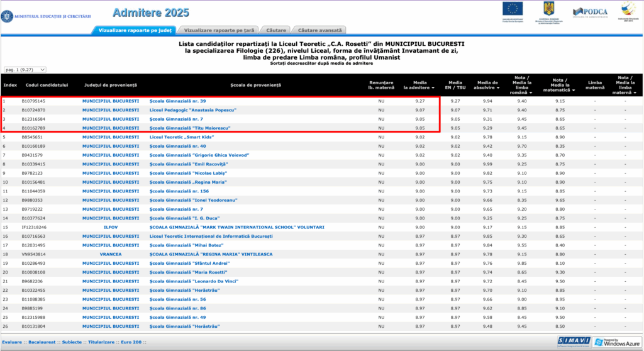
Task: Open the Căutare tab
Action: point(277,30)
